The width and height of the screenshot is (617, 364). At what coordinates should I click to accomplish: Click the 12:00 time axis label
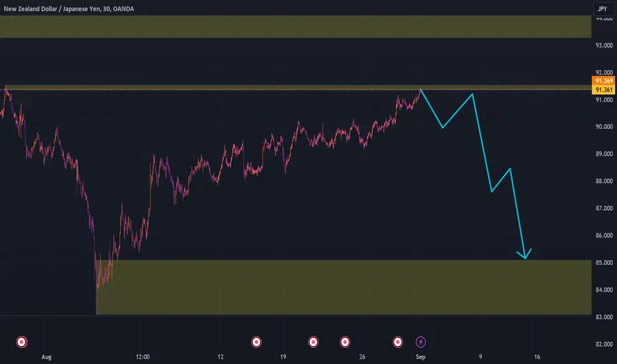pyautogui.click(x=142, y=357)
